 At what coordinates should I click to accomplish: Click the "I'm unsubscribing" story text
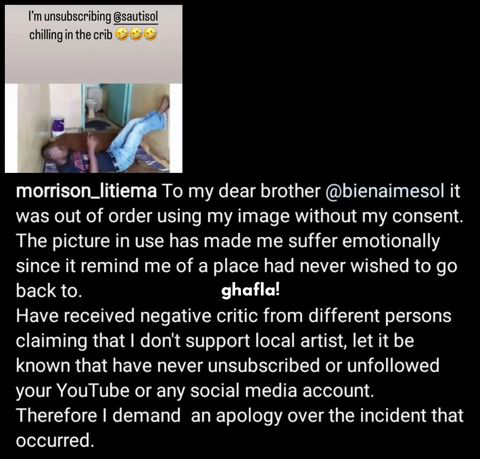click(x=69, y=17)
